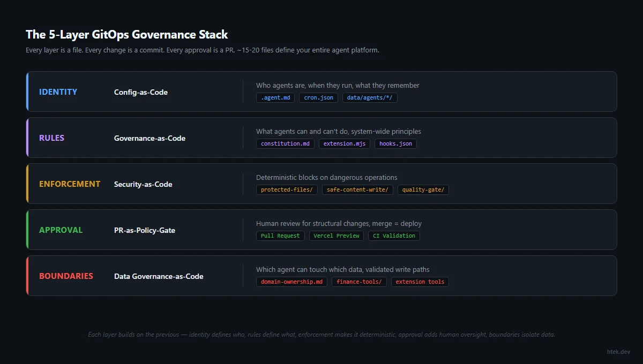Select the Config-as-Code text
This screenshot has height=364, width=643.
tap(141, 92)
